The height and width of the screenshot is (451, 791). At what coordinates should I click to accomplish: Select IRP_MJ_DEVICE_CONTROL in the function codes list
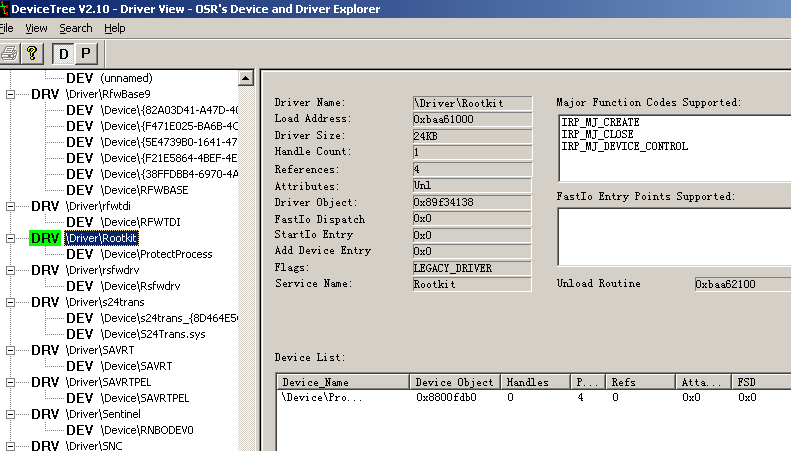tap(624, 146)
